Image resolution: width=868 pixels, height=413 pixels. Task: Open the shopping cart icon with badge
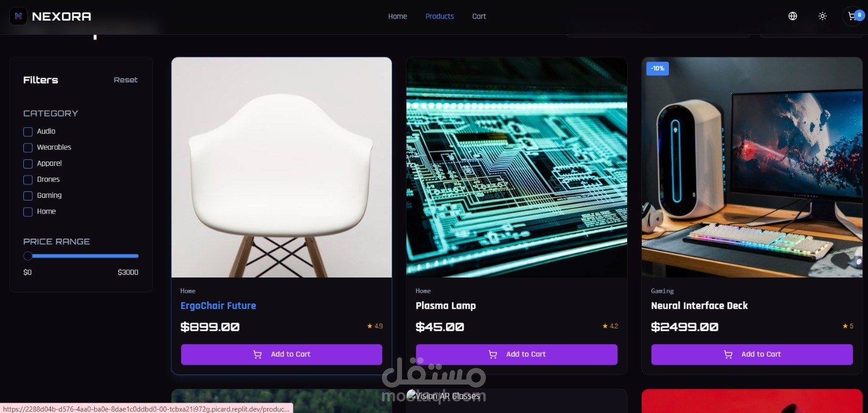853,16
